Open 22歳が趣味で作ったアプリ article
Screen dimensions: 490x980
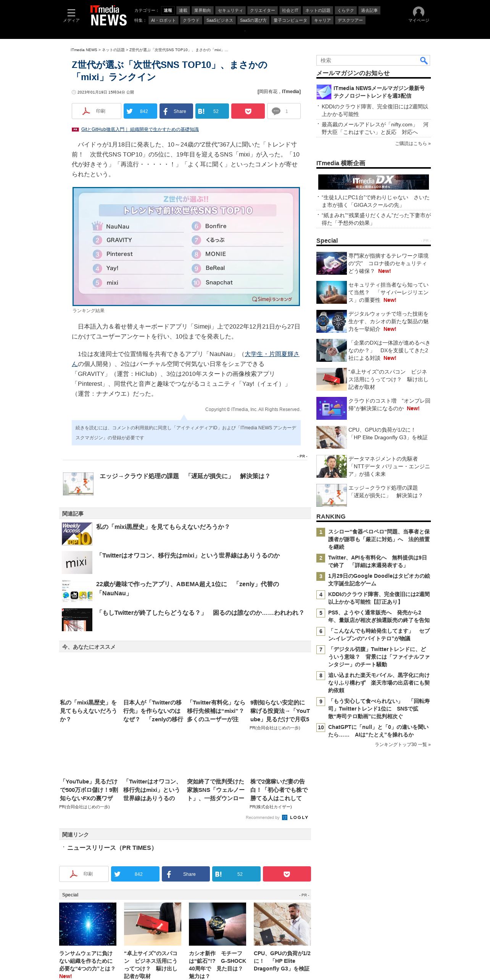[188, 588]
